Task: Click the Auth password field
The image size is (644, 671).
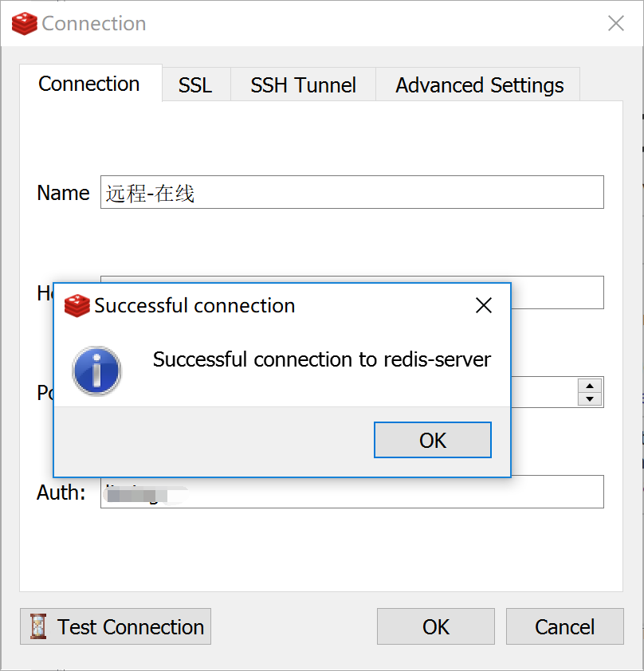Action: 351,492
